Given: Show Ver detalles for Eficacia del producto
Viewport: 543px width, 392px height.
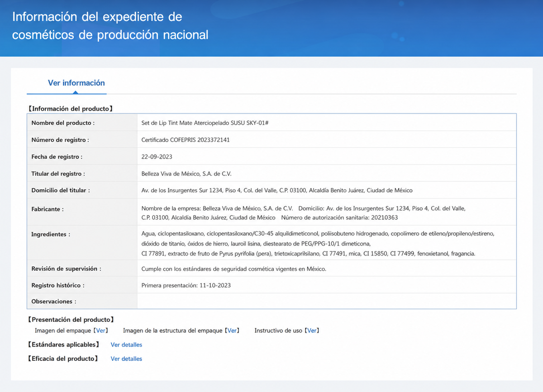Looking at the screenshot, I should tap(126, 359).
